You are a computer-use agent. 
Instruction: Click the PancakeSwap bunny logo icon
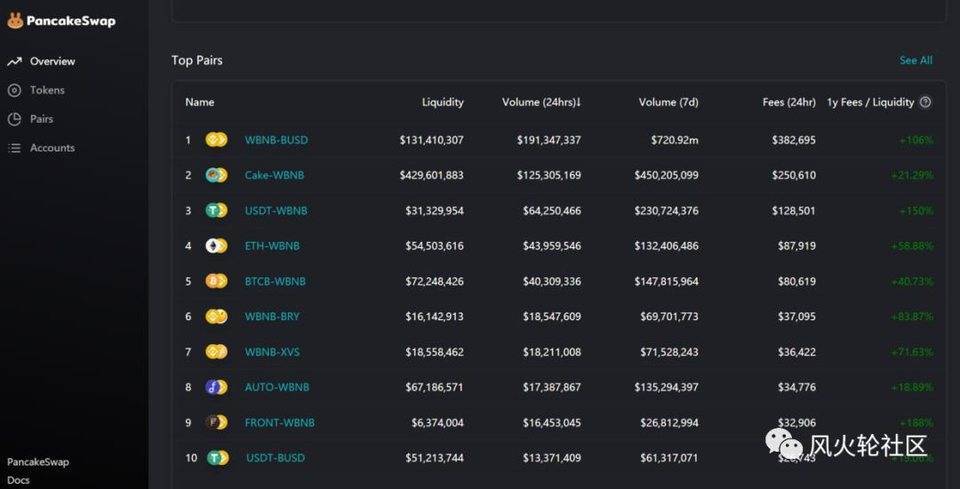click(14, 20)
